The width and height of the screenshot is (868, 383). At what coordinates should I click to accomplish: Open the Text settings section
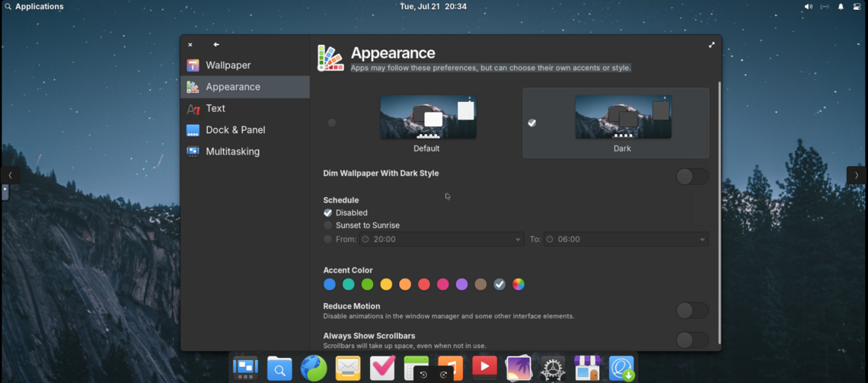point(244,108)
